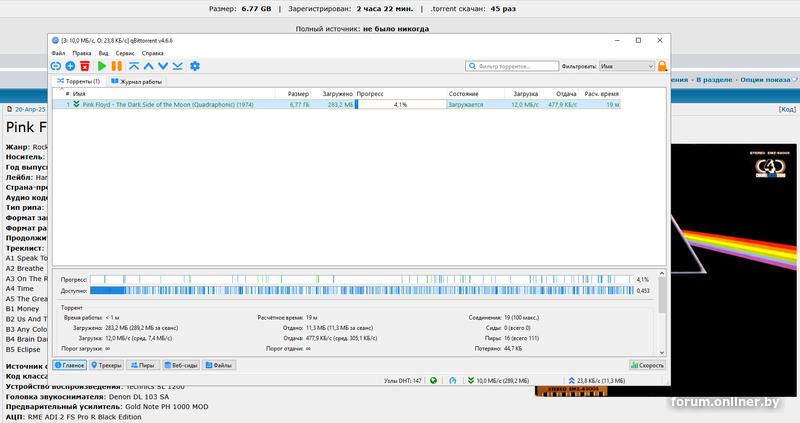Click the orange pause icon
Viewport: 800px width, 423px height.
tap(117, 66)
